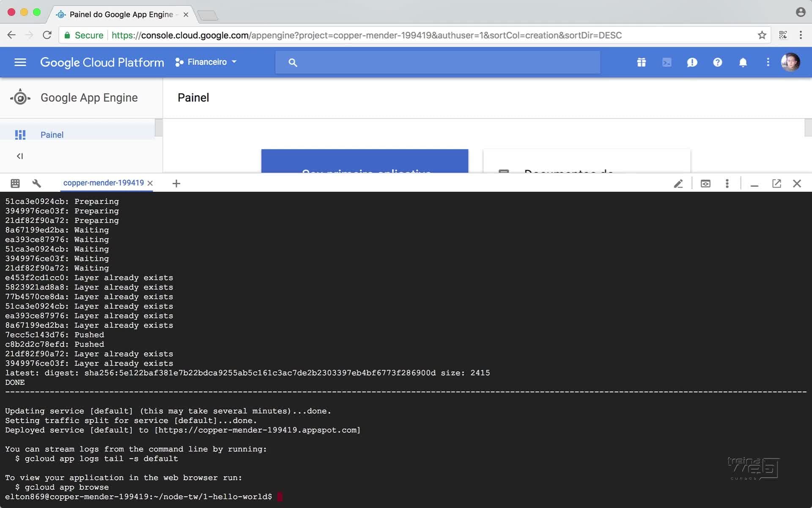812x508 pixels.
Task: Click 'c8b2d2c78efd: Pushed' line
Action: tap(55, 344)
